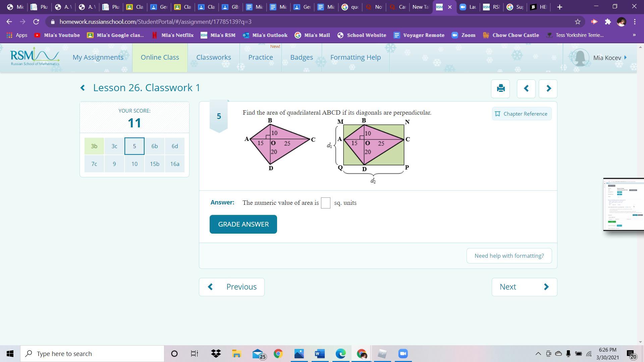Viewport: 644px width, 362px height.
Task: Click the print assignment icon
Action: coord(500,88)
